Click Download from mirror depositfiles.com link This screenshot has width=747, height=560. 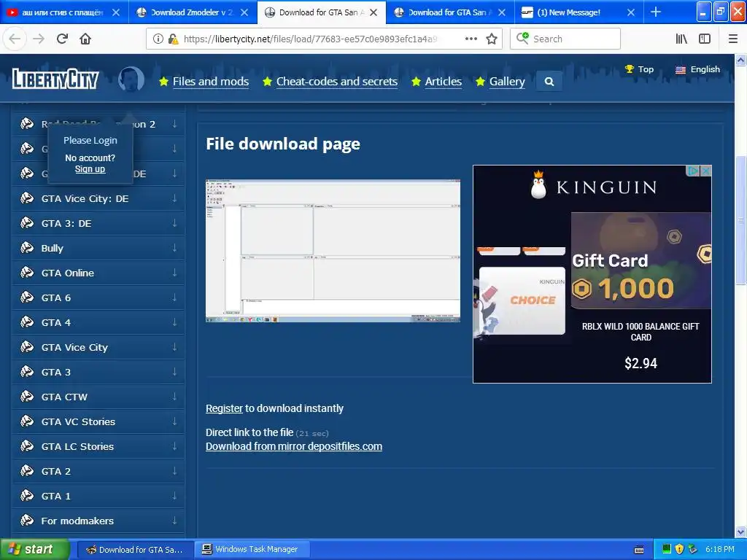pyautogui.click(x=294, y=446)
